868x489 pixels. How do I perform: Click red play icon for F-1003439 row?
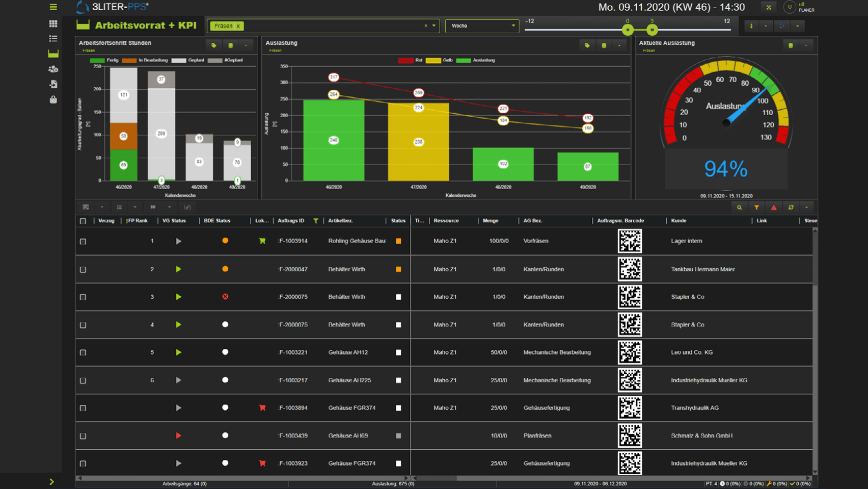pyautogui.click(x=178, y=436)
